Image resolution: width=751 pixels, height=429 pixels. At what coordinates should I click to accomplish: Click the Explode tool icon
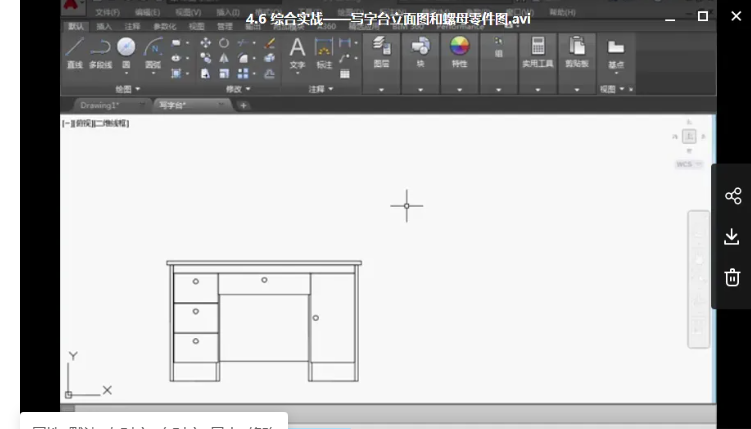(x=270, y=58)
